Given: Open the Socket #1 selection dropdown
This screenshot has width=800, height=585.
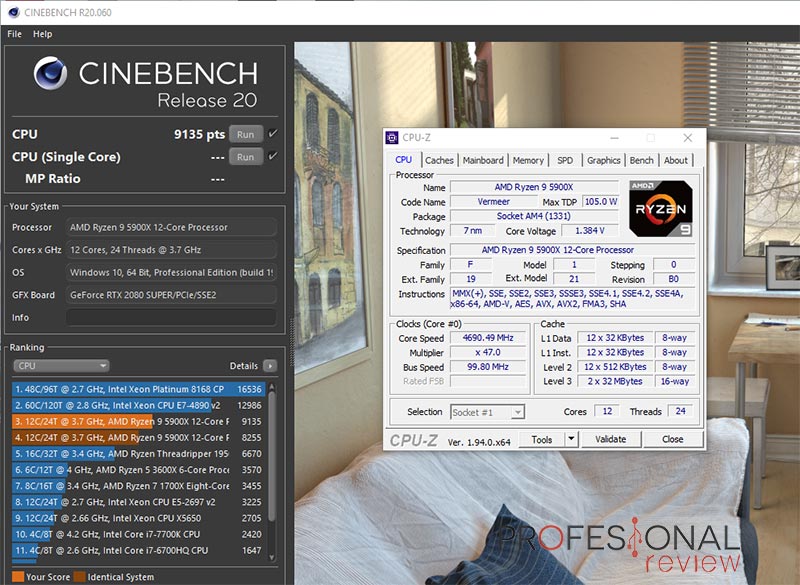Looking at the screenshot, I should pos(487,412).
